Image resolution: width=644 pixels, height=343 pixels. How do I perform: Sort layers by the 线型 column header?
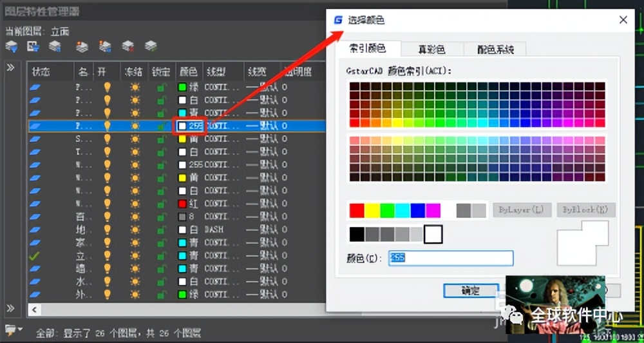216,72
